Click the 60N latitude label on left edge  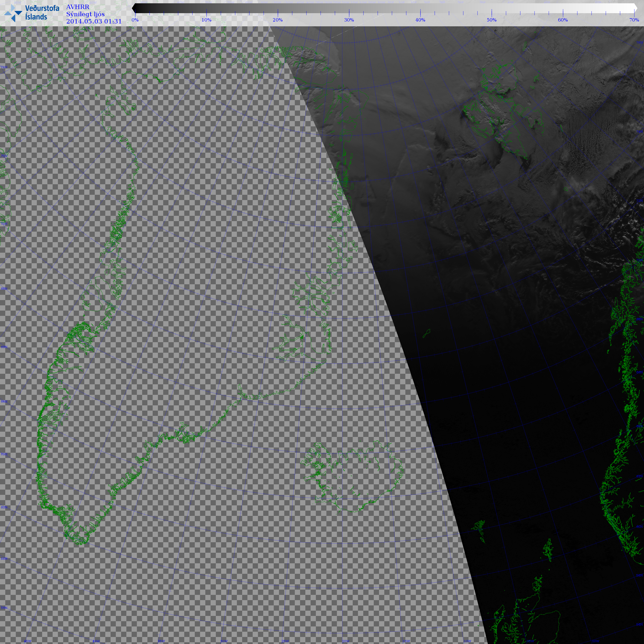[4, 507]
